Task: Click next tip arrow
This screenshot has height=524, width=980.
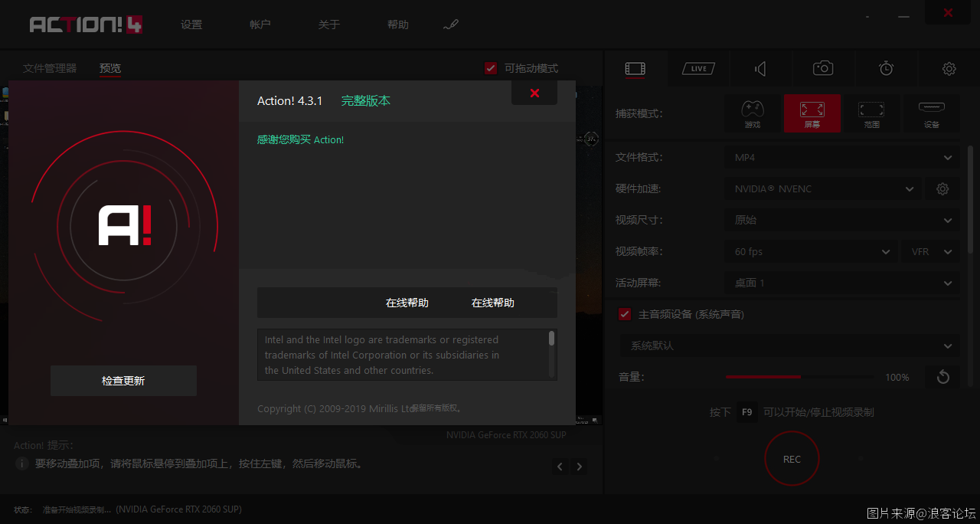Action: click(580, 466)
